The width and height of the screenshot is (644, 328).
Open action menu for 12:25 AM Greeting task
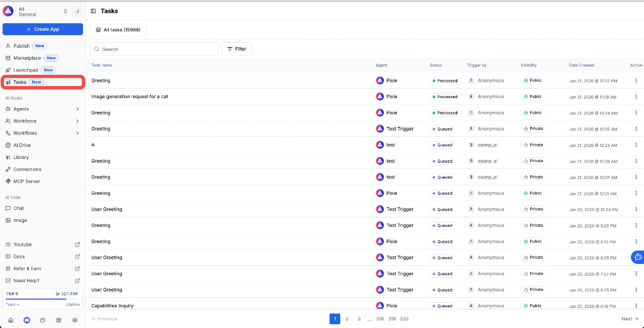636,128
